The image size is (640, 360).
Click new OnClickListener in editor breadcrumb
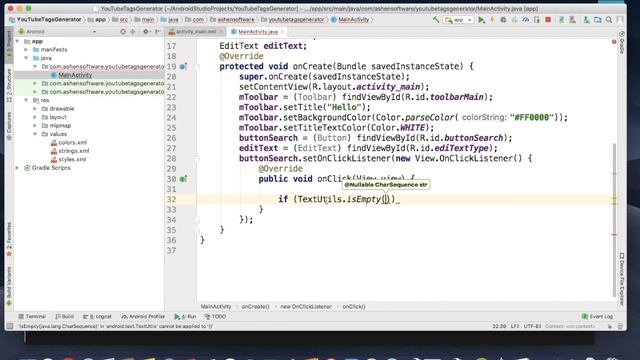point(306,307)
